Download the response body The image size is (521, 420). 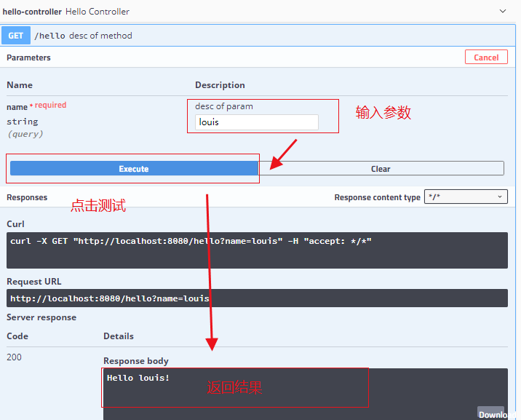pyautogui.click(x=493, y=414)
